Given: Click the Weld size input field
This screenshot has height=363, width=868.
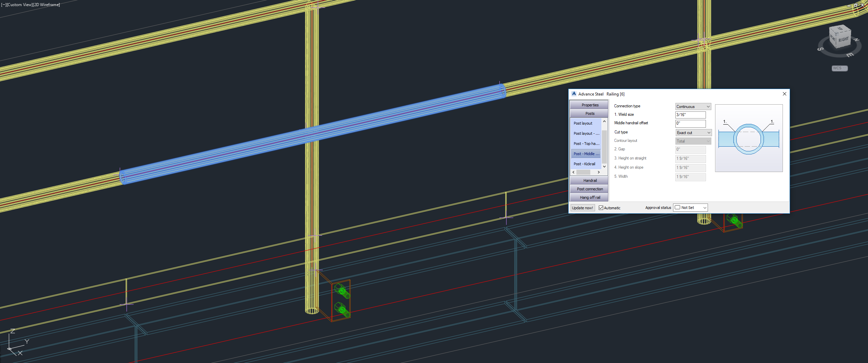Looking at the screenshot, I should click(690, 115).
